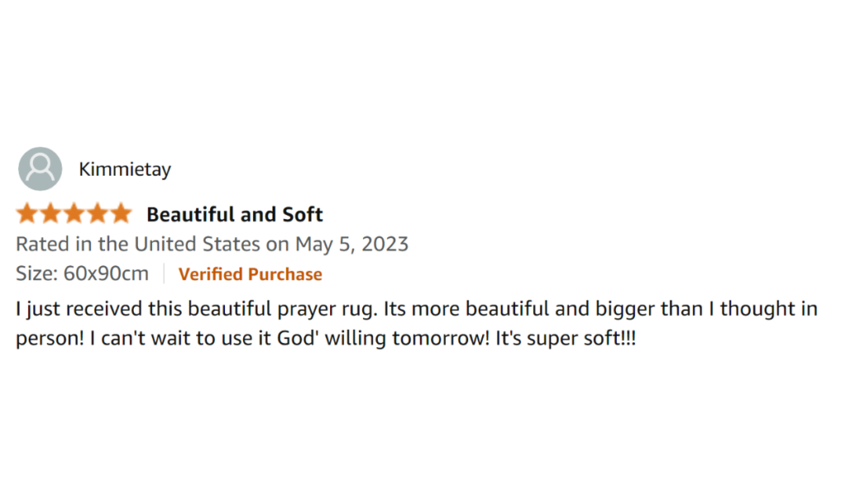Click the divider between size and Verified Purchase
Image resolution: width=841 pixels, height=504 pixels.
click(x=163, y=274)
